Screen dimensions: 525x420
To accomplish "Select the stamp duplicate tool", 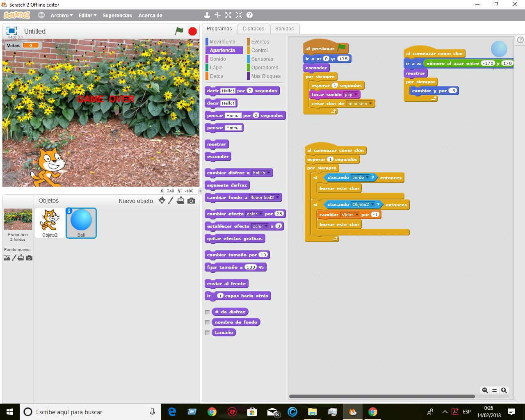I will 207,15.
